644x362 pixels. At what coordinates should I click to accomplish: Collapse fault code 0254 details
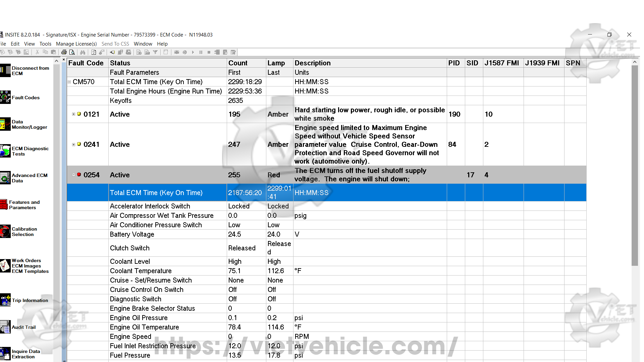[x=73, y=175]
